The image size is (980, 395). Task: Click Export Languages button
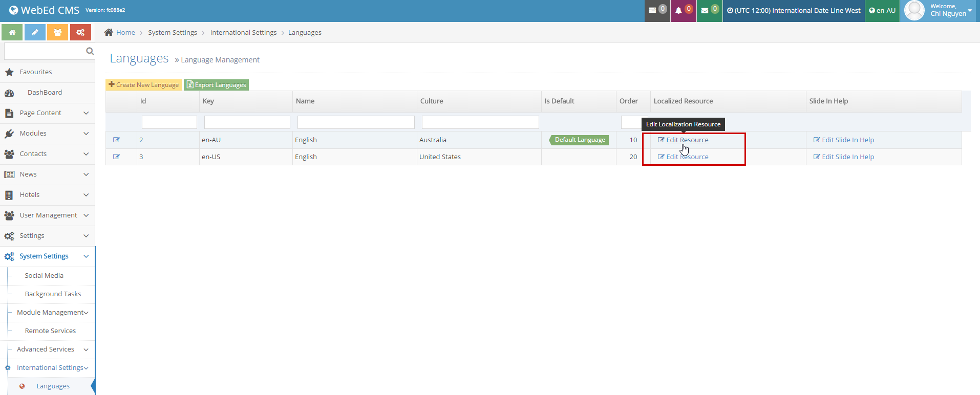pos(216,85)
